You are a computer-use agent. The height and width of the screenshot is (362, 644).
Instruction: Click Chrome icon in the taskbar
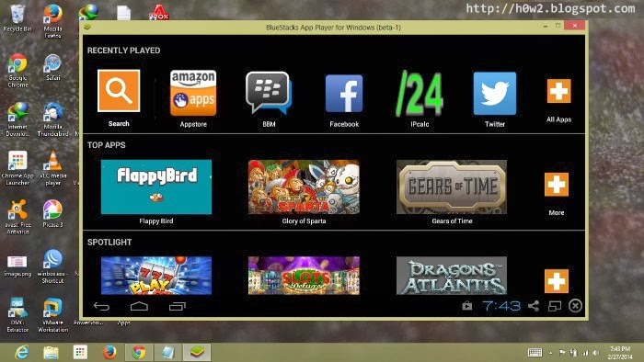click(139, 352)
